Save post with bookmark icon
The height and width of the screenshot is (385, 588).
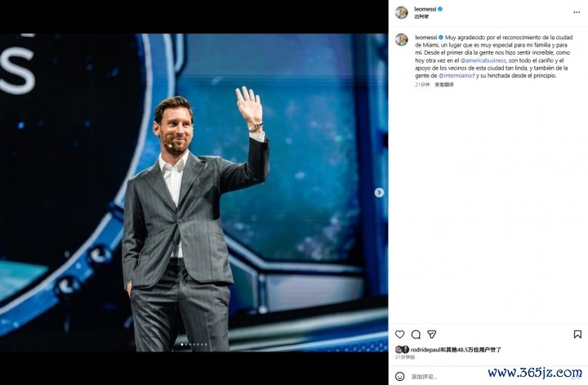click(577, 334)
